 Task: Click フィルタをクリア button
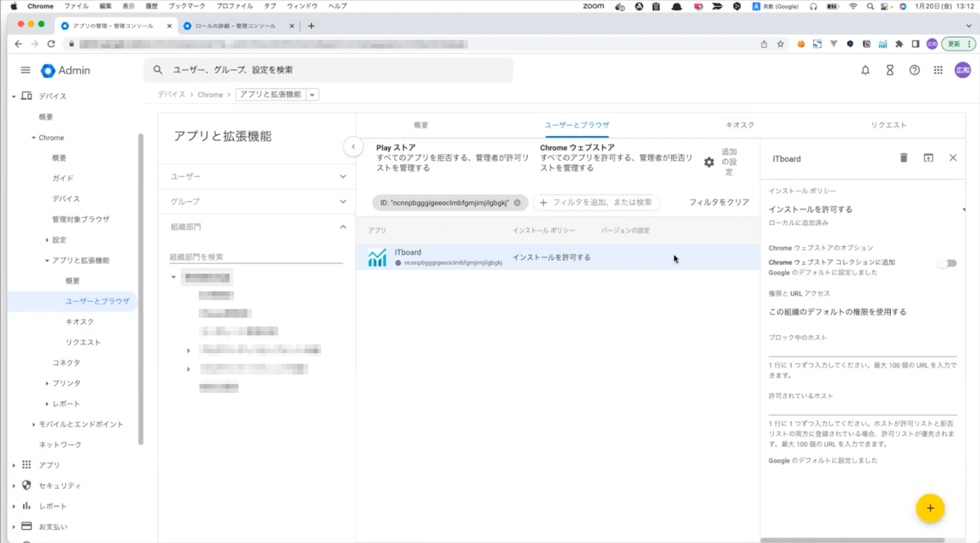719,202
